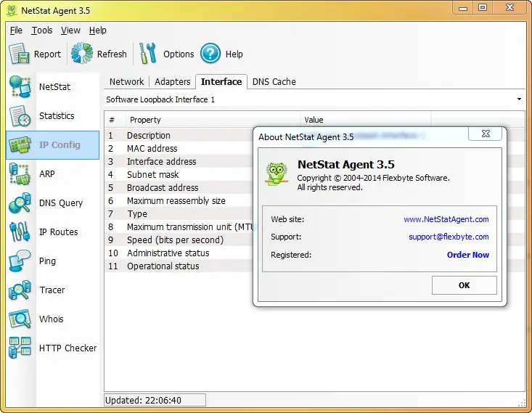Screen dimensions: 532x413
Task: Open the View menu
Action: [70, 30]
